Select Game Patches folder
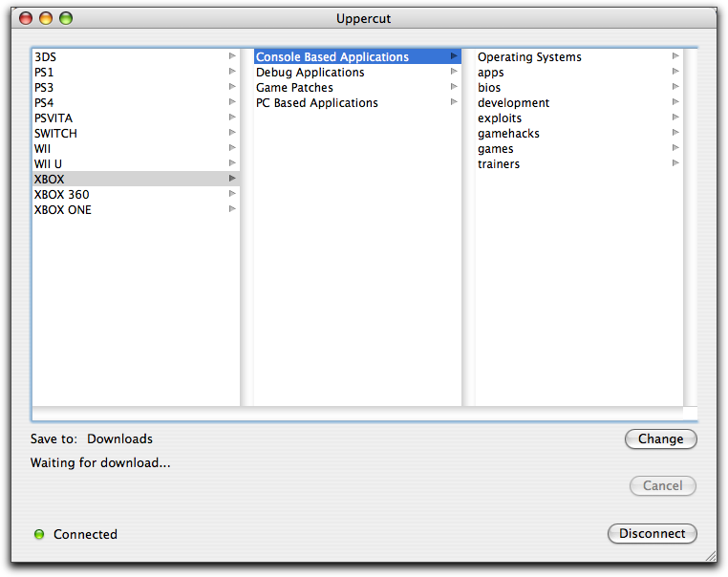Screen dimensions: 728x577 [357, 87]
